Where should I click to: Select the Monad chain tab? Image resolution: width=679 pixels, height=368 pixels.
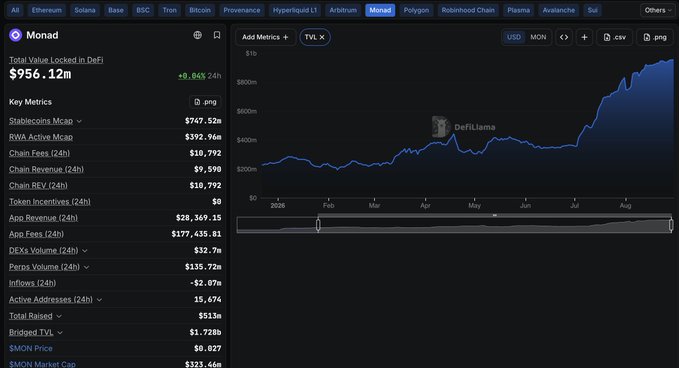pos(380,10)
